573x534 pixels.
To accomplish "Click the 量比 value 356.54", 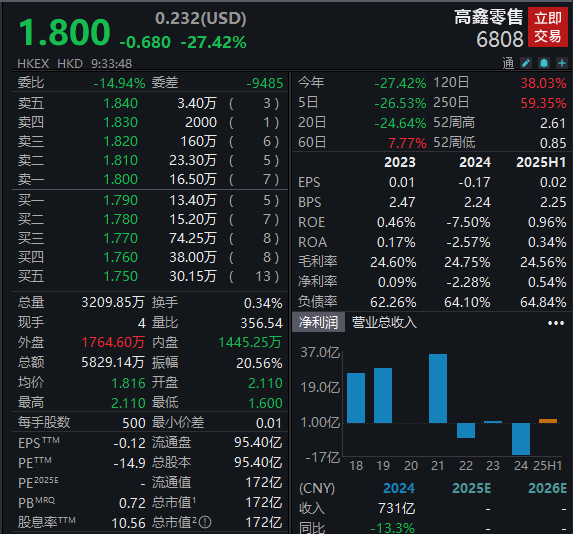I will tap(261, 323).
